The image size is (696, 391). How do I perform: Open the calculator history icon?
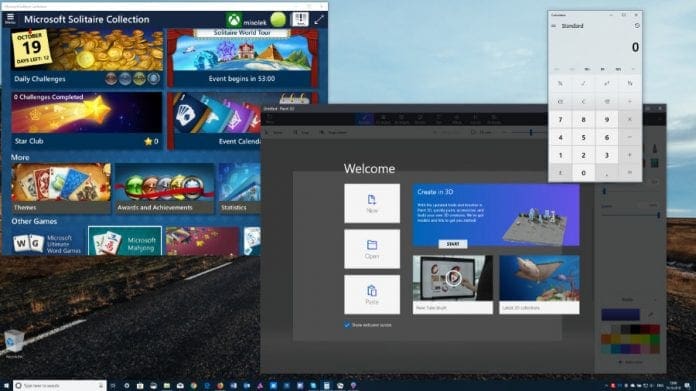tap(637, 26)
